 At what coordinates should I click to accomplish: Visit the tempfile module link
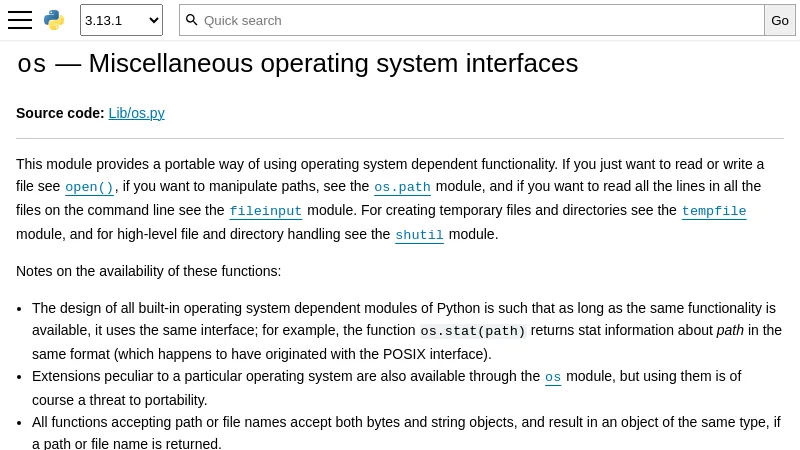(x=713, y=211)
